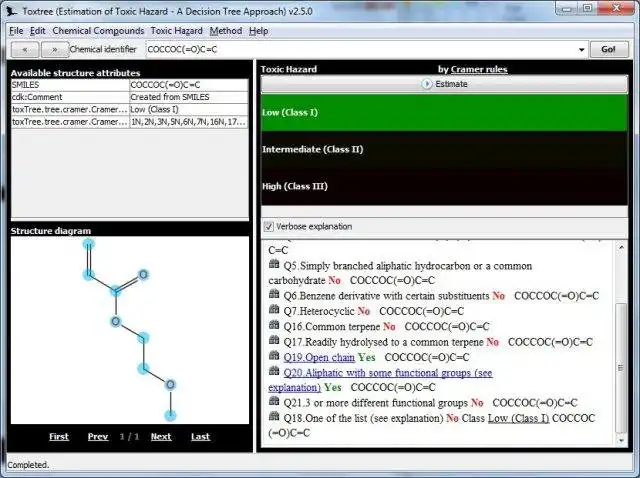Click the icon beside Q16.Common terpene
Screen dimensions: 640x478
tap(274, 325)
